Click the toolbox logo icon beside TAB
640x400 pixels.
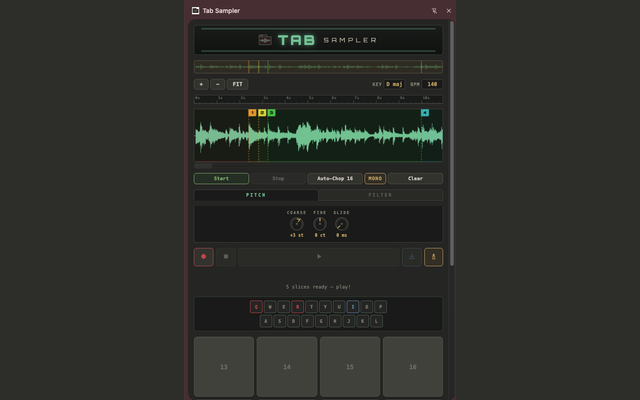(265, 40)
